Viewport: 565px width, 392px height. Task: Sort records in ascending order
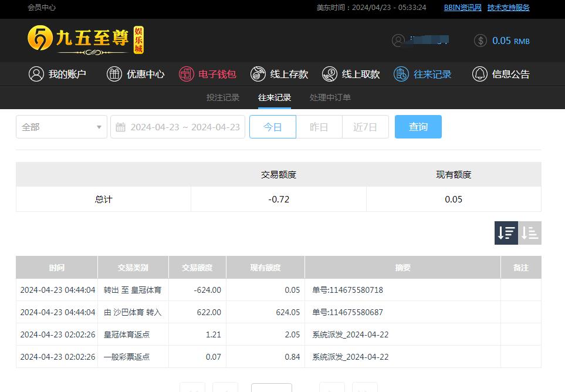click(530, 233)
